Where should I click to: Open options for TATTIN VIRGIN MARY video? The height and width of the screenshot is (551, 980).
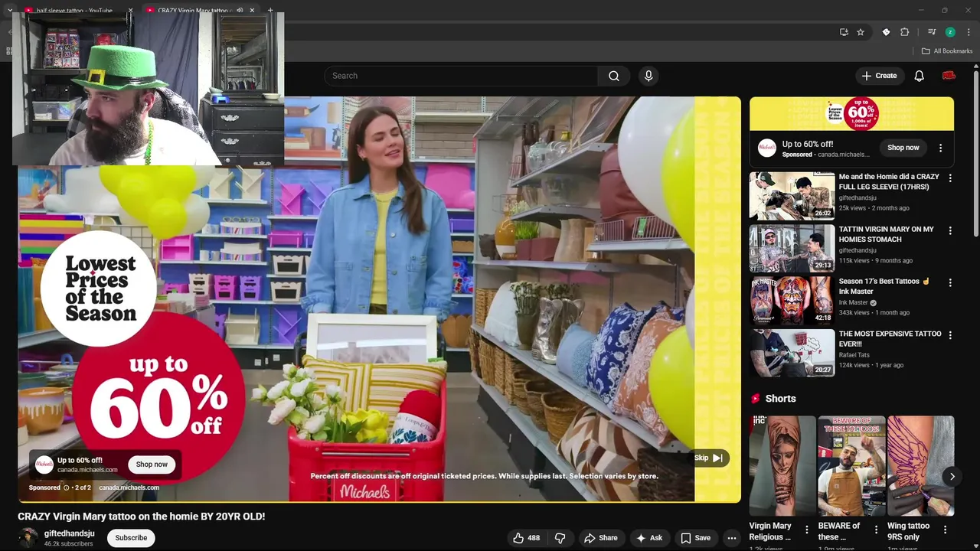[x=950, y=230]
